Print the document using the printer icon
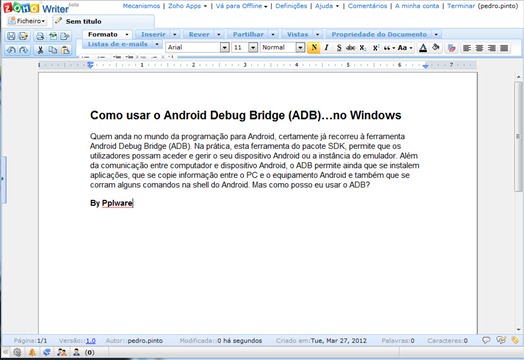The image size is (524, 360). click(40, 36)
